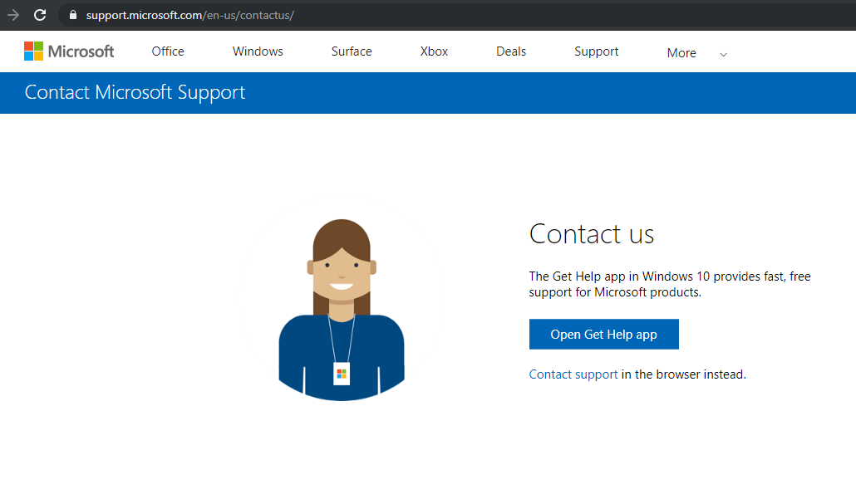Open the Surface menu item
The height and width of the screenshot is (504, 856).
tap(352, 51)
